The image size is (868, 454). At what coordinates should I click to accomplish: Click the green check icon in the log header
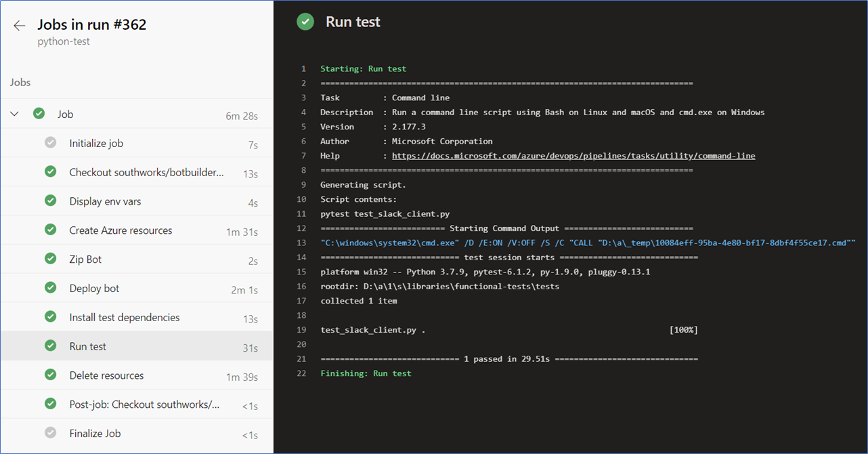pyautogui.click(x=305, y=22)
